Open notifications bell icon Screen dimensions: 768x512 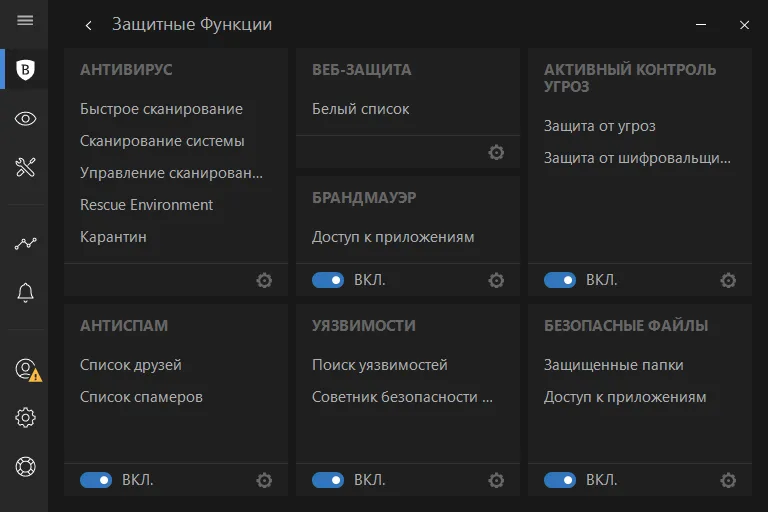(25, 293)
